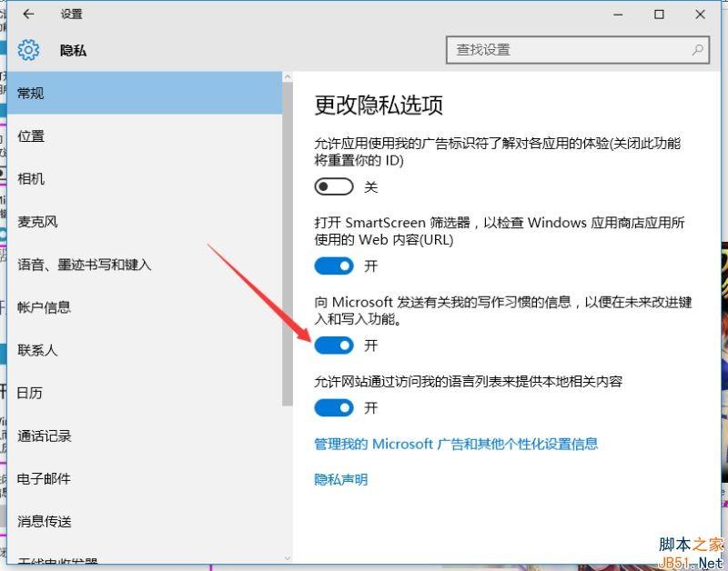The height and width of the screenshot is (571, 728).
Task: Open the 位置 privacy settings
Action: click(x=31, y=135)
